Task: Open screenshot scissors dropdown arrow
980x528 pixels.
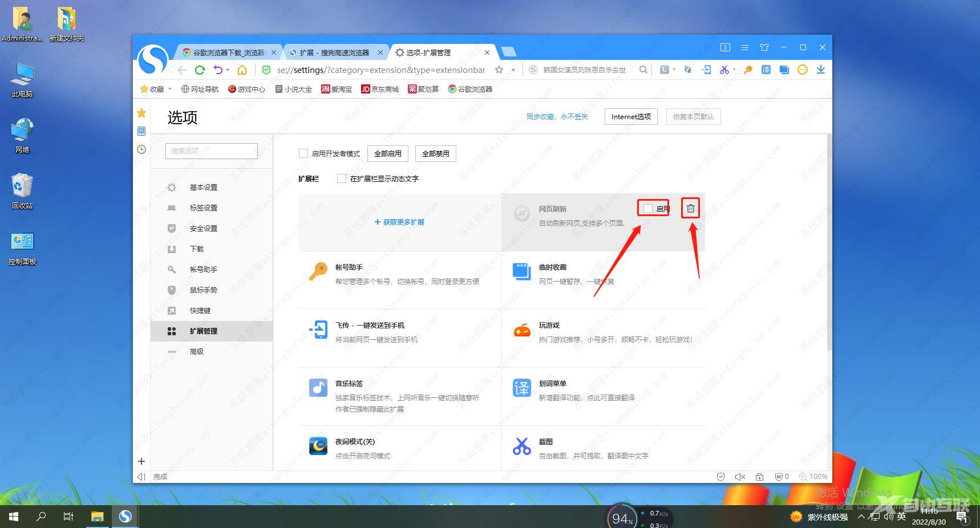Action: (x=734, y=70)
